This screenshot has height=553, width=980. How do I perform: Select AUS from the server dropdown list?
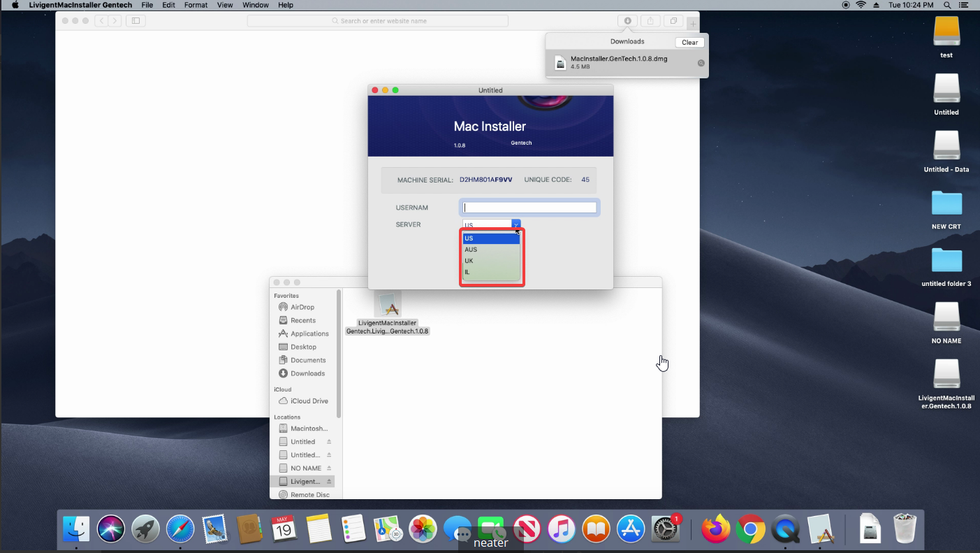tap(471, 250)
